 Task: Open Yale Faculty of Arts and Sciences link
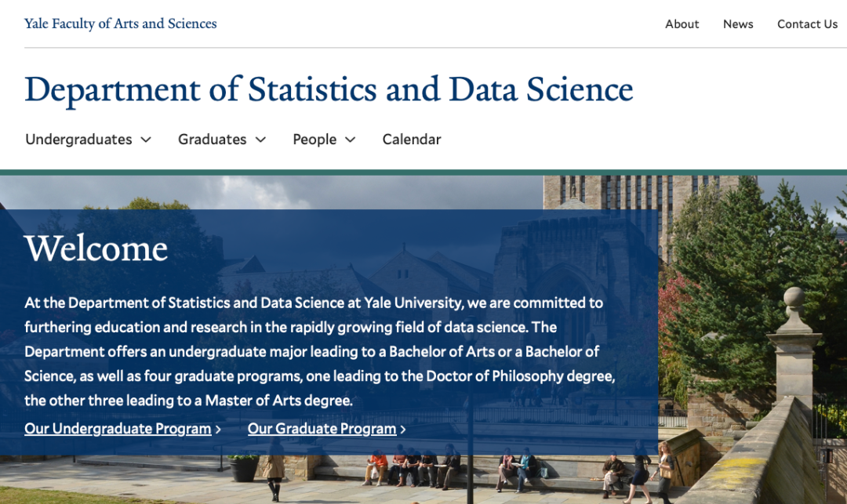click(121, 24)
